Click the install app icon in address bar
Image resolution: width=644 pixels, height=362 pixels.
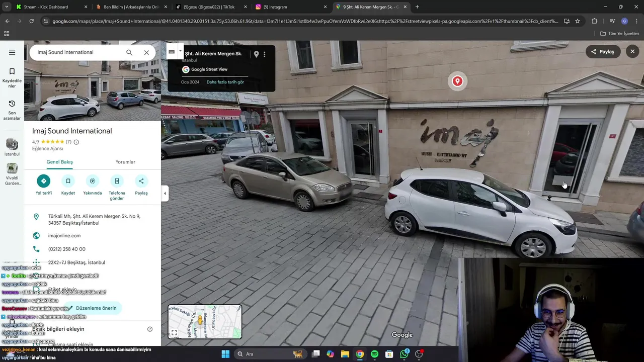pyautogui.click(x=567, y=21)
